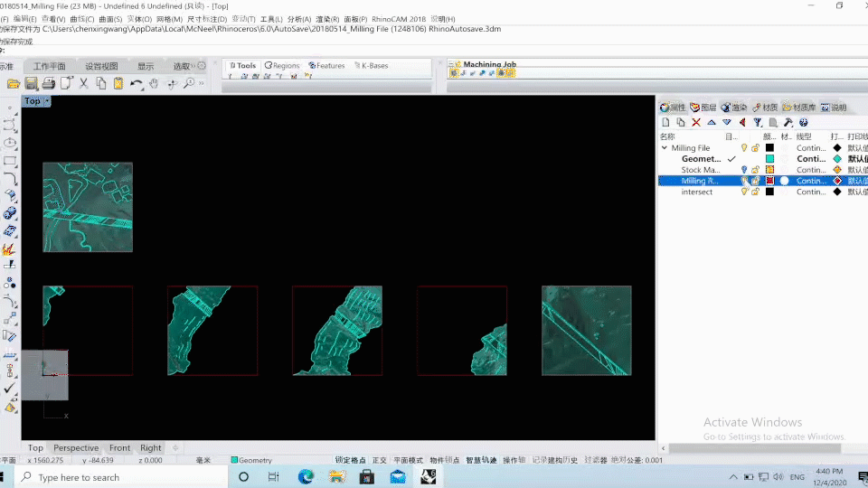
Task: Open the RhinoCAM 2018 menu
Action: [x=401, y=19]
